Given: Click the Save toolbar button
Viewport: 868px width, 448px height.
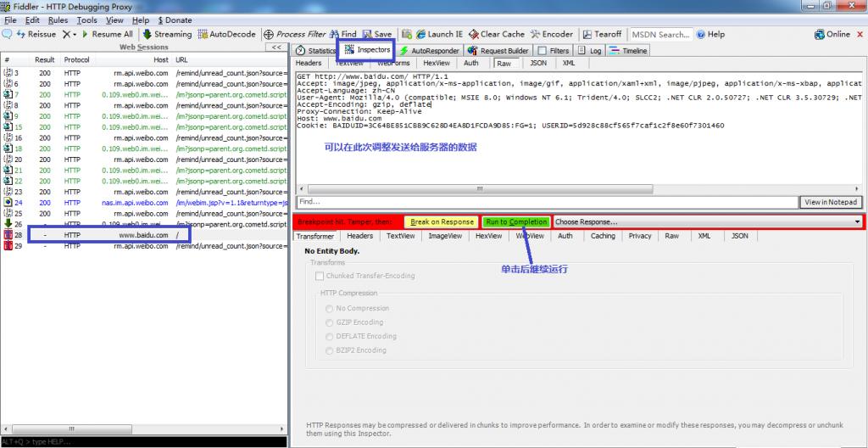Looking at the screenshot, I should pos(376,35).
